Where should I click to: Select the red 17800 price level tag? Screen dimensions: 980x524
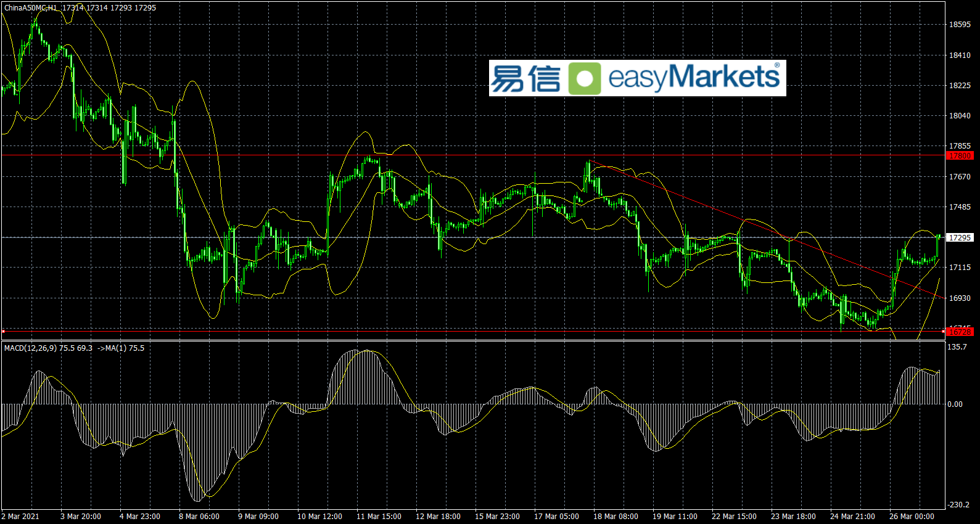pos(960,156)
